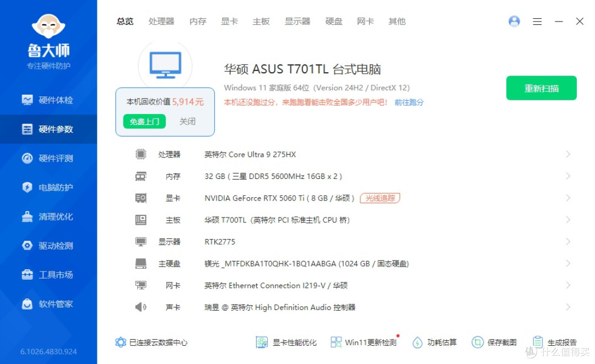Switch to the 硬盘 tab
This screenshot has height=364, width=595.
(334, 21)
